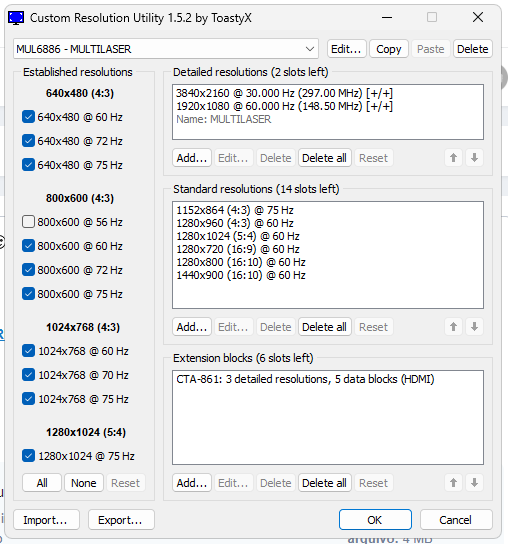
Task: Enable the 800x600 @ 56 Hz checkbox
Action: point(28,222)
